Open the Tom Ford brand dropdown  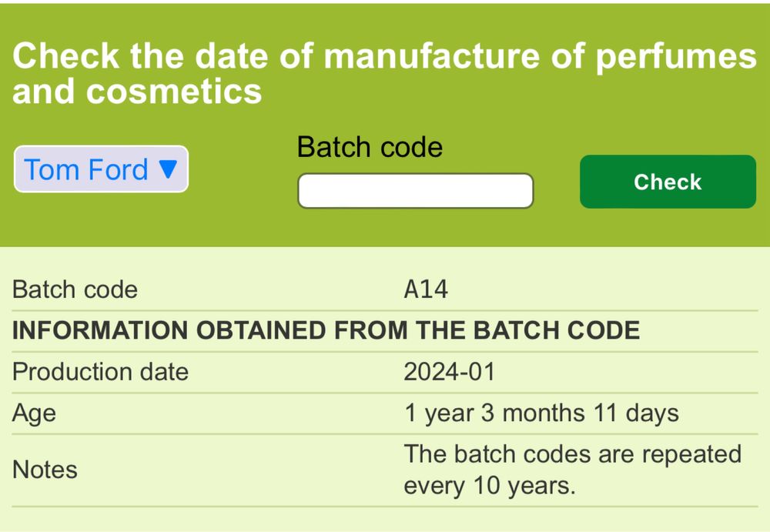click(101, 169)
